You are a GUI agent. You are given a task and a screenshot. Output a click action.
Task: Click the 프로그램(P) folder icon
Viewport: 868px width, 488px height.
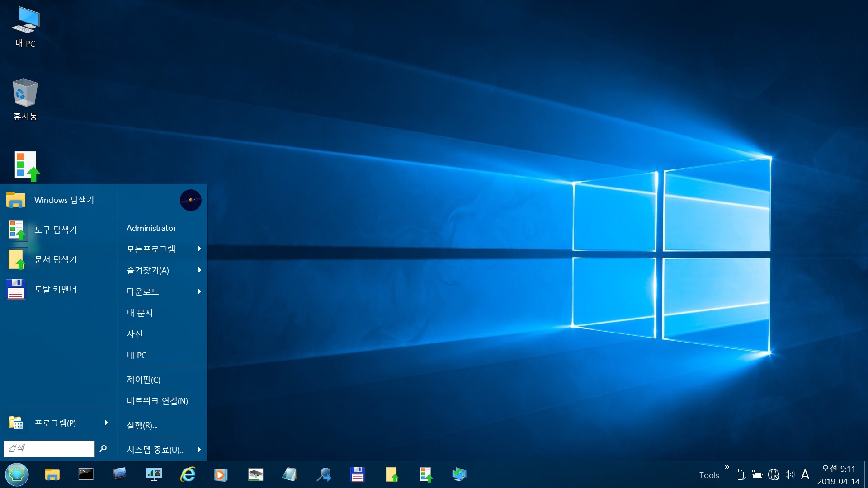pos(16,423)
